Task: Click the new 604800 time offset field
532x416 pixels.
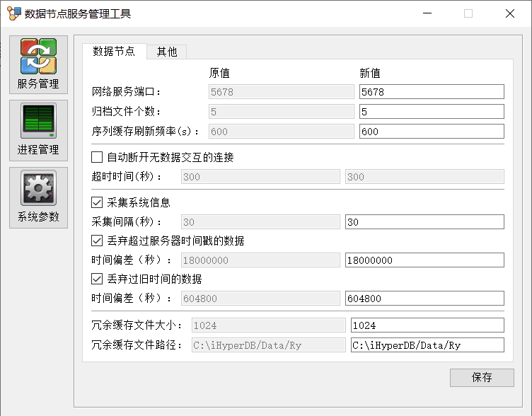Action: click(x=424, y=299)
